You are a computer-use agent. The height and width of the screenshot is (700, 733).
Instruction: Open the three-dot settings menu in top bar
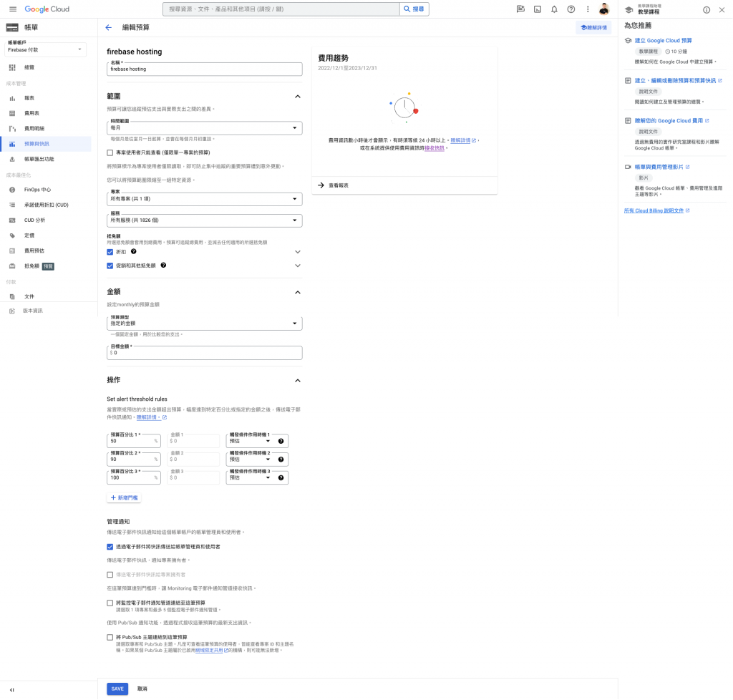click(x=588, y=9)
